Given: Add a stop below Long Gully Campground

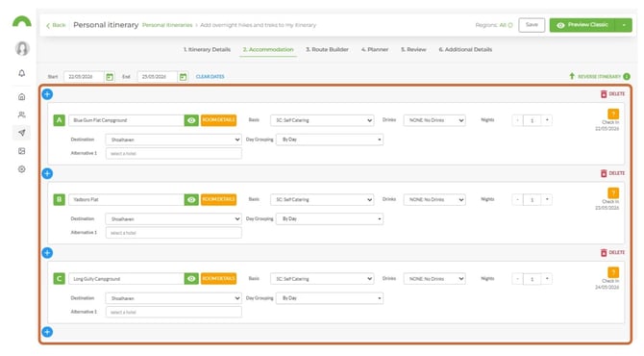Looking at the screenshot, I should [x=47, y=332].
